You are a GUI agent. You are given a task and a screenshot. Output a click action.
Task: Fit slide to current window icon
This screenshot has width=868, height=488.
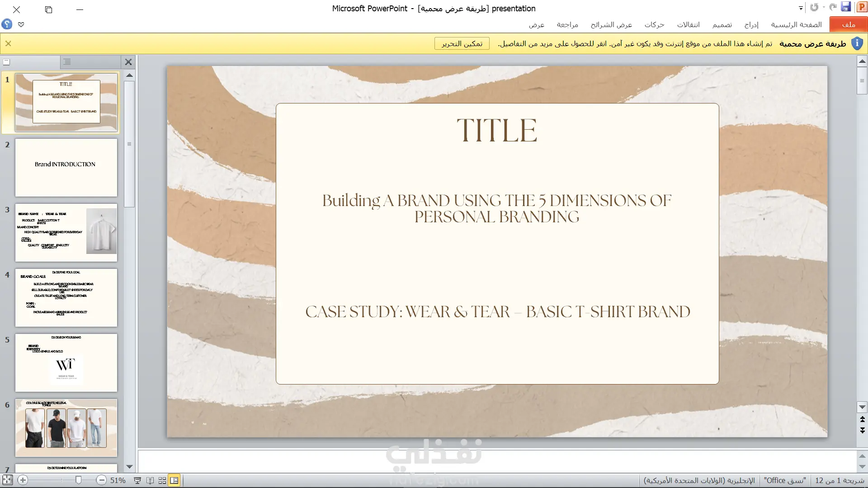(7, 480)
